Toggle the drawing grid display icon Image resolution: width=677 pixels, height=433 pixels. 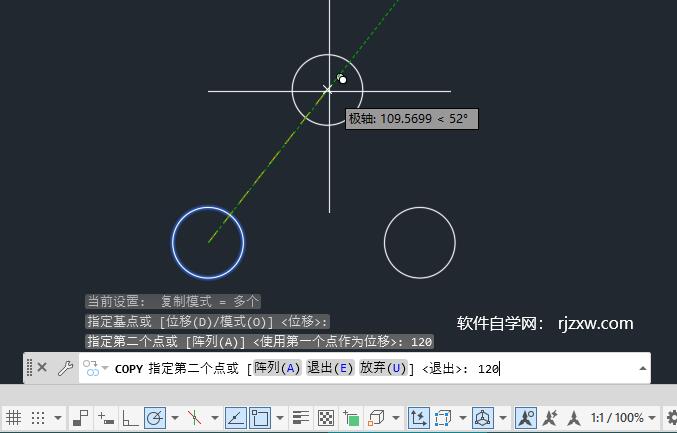pos(13,417)
